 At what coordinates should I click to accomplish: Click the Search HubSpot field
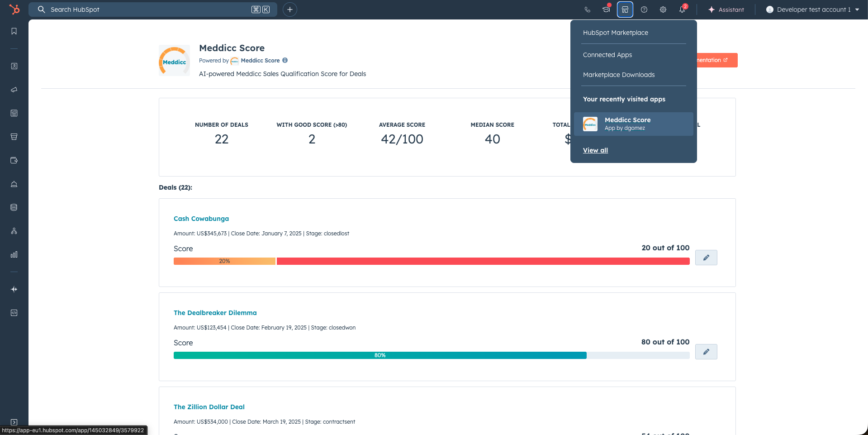click(149, 10)
